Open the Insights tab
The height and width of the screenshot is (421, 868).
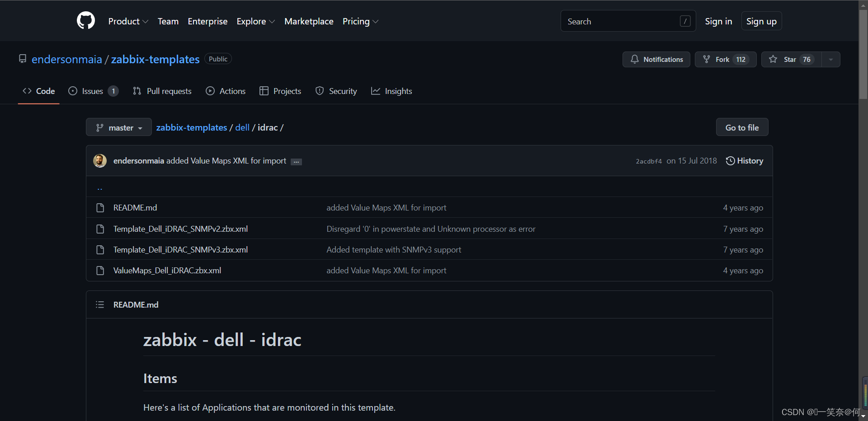click(392, 91)
